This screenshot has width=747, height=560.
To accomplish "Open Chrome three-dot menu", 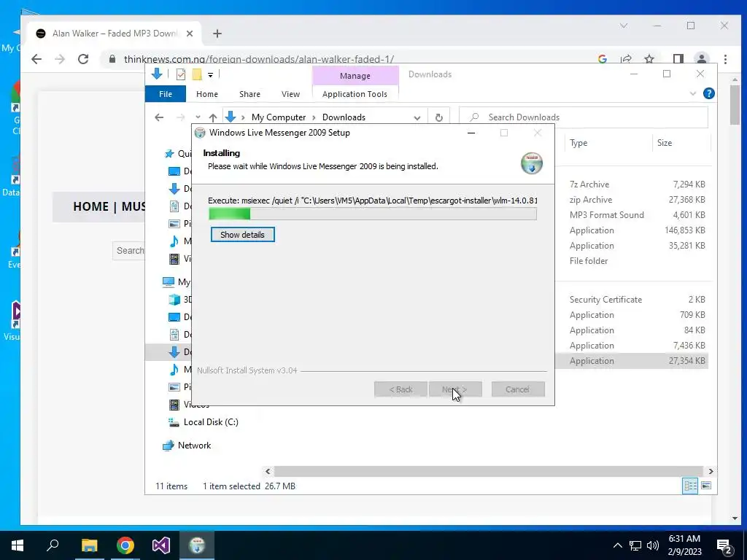I will point(725,59).
